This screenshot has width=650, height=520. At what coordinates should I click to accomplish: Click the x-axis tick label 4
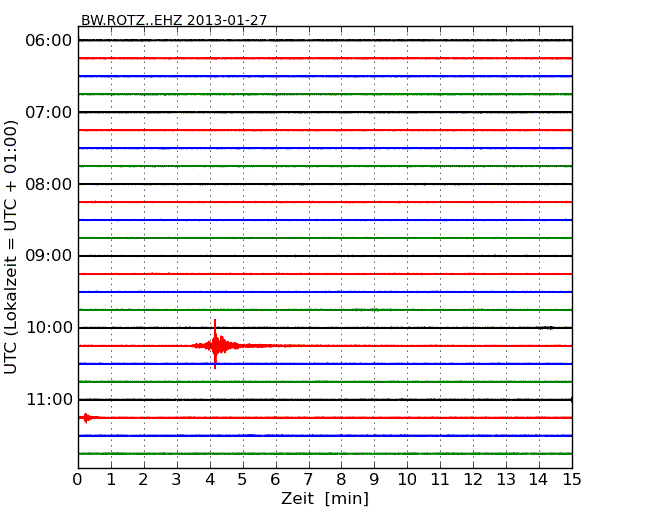(210, 479)
